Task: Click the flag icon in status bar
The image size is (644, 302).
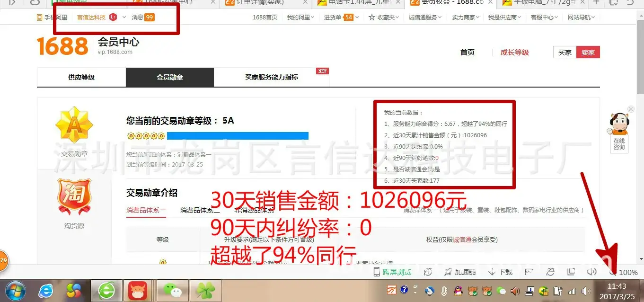Action: 529,272
